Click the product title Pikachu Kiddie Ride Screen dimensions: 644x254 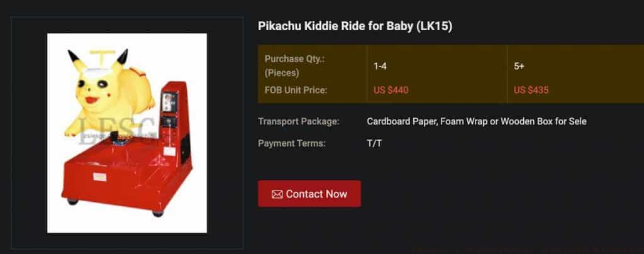point(333,27)
